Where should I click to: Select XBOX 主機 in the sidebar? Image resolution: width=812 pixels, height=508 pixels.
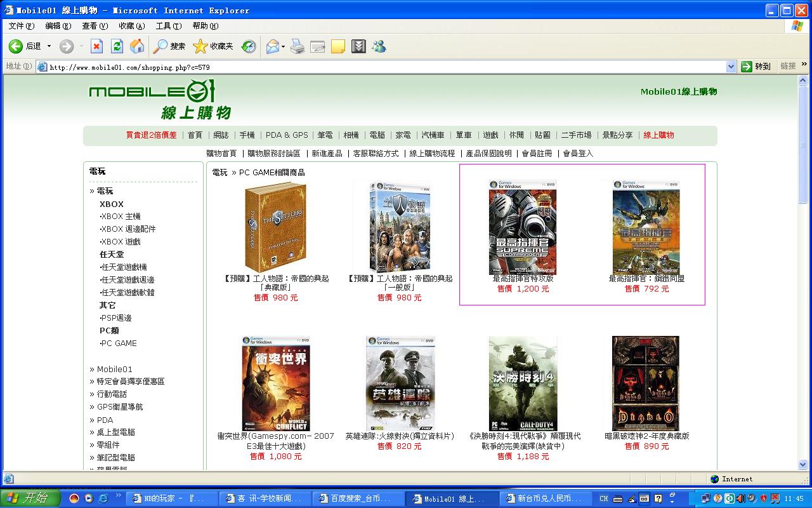(121, 217)
